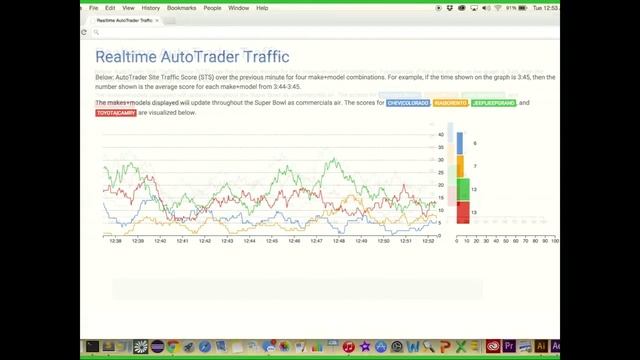Image resolution: width=640 pixels, height=360 pixels.
Task: Close the Realtime AutoTrader Traffic tab
Action: pyautogui.click(x=157, y=20)
